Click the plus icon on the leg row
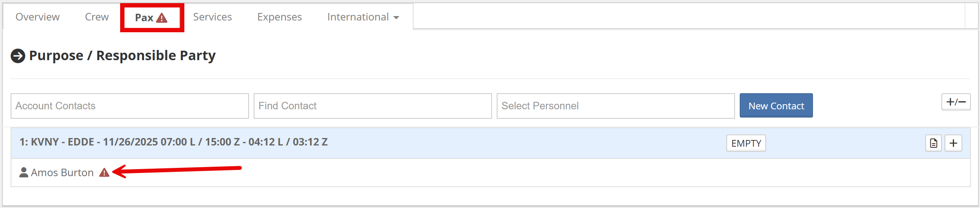 (953, 143)
